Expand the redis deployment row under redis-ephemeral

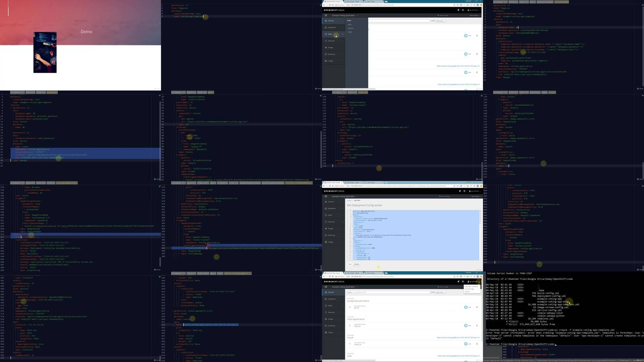tap(350, 325)
